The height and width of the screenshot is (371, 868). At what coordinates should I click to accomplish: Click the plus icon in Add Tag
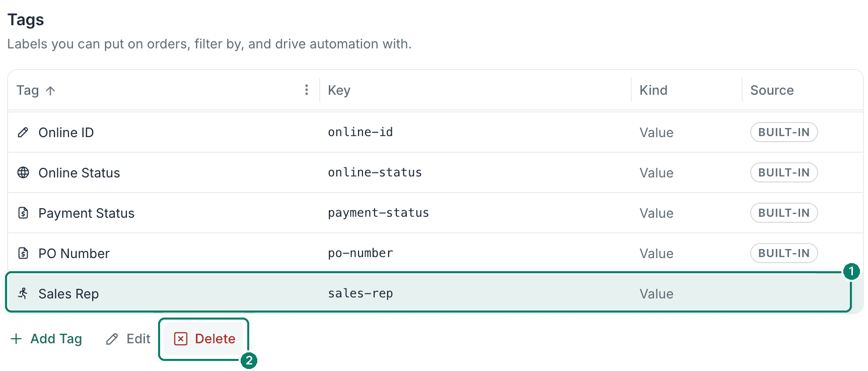pos(16,339)
